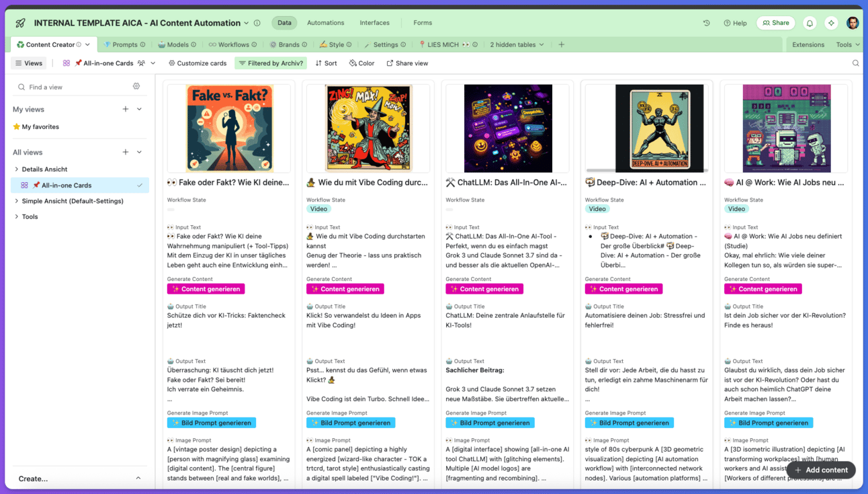Open the Extensions panel
This screenshot has width=868, height=494.
point(808,45)
